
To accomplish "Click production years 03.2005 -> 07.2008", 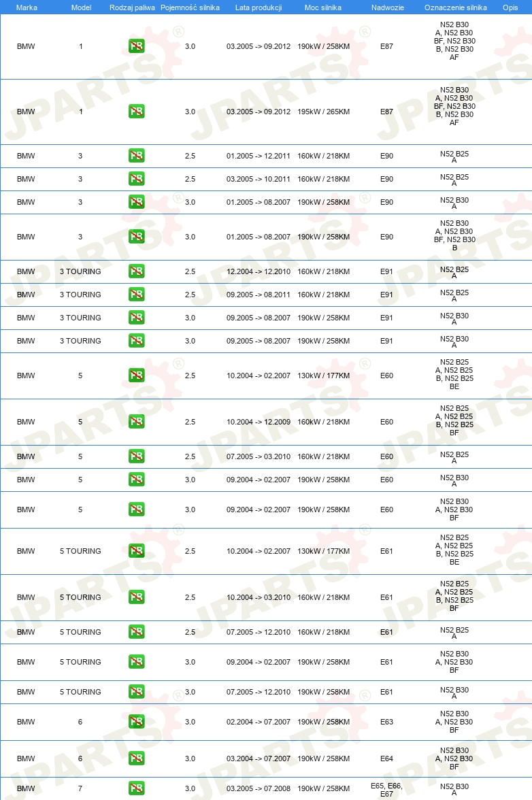I will (259, 788).
